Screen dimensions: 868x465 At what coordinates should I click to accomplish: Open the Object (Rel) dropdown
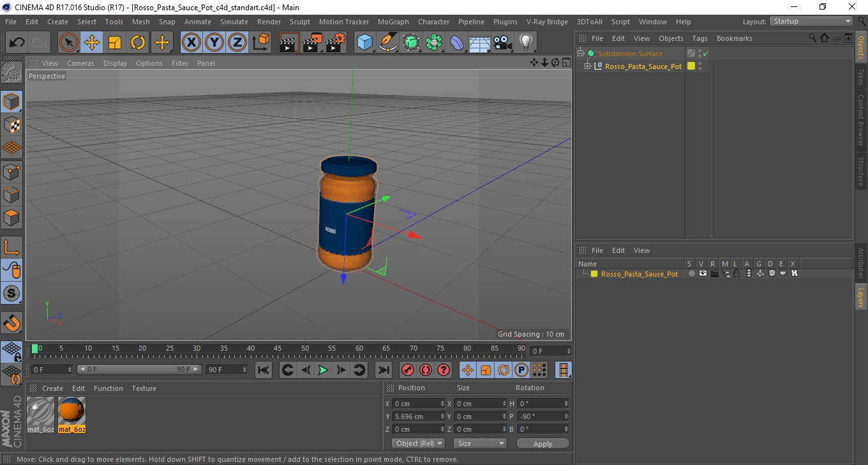(418, 443)
